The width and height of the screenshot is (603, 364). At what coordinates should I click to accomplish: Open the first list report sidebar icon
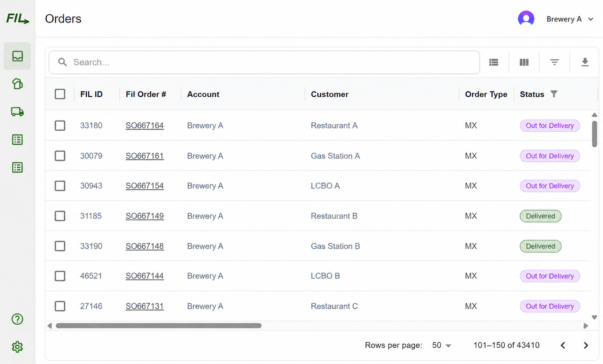(x=18, y=140)
